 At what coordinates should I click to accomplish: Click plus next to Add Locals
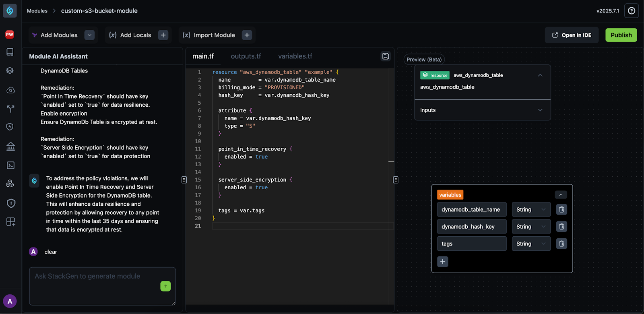point(163,35)
